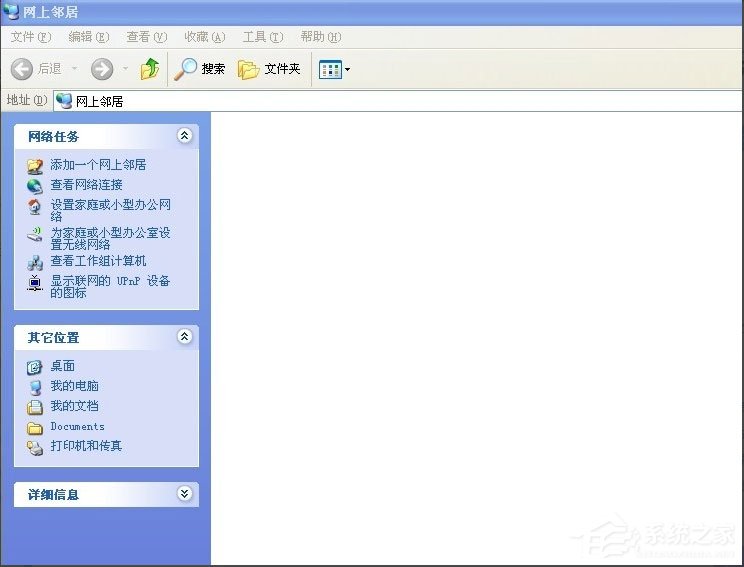Viewport: 744px width, 567px height.
Task: Collapse the 其它位置 panel
Action: pyautogui.click(x=184, y=337)
